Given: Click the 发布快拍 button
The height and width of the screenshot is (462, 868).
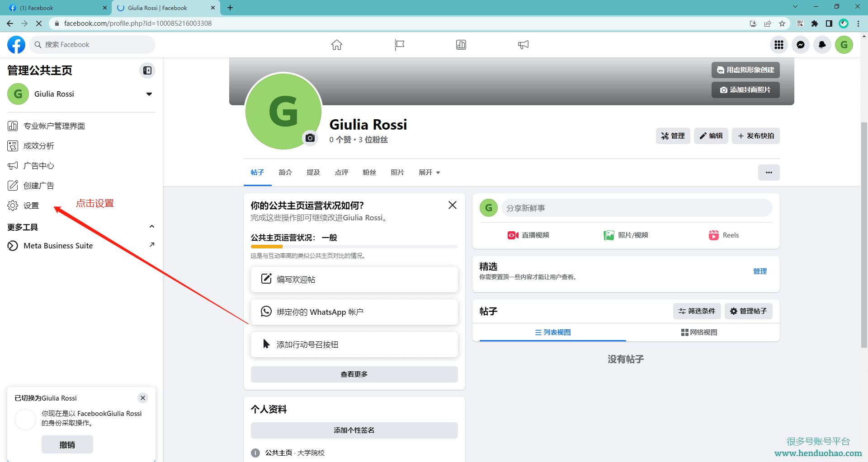Looking at the screenshot, I should [x=756, y=136].
